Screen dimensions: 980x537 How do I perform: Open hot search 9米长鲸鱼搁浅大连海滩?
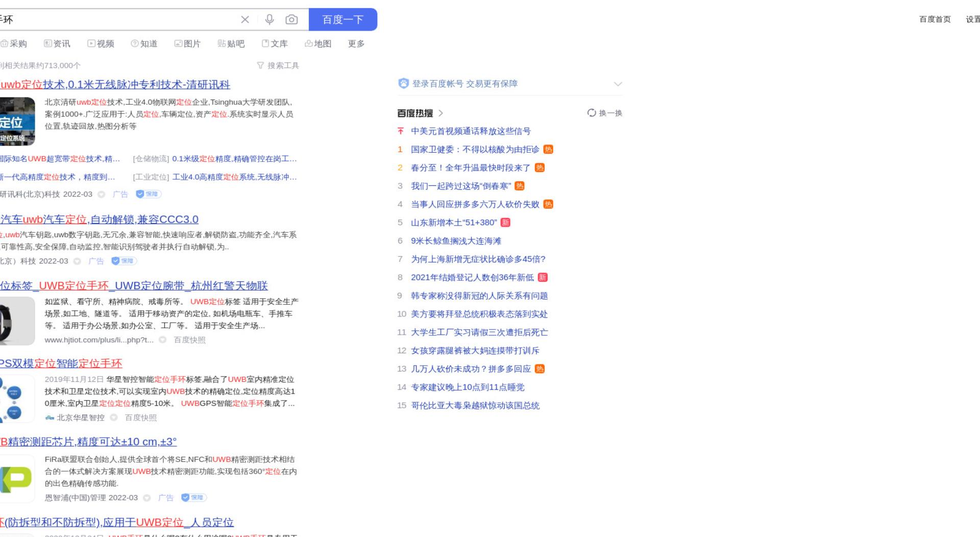pyautogui.click(x=456, y=241)
